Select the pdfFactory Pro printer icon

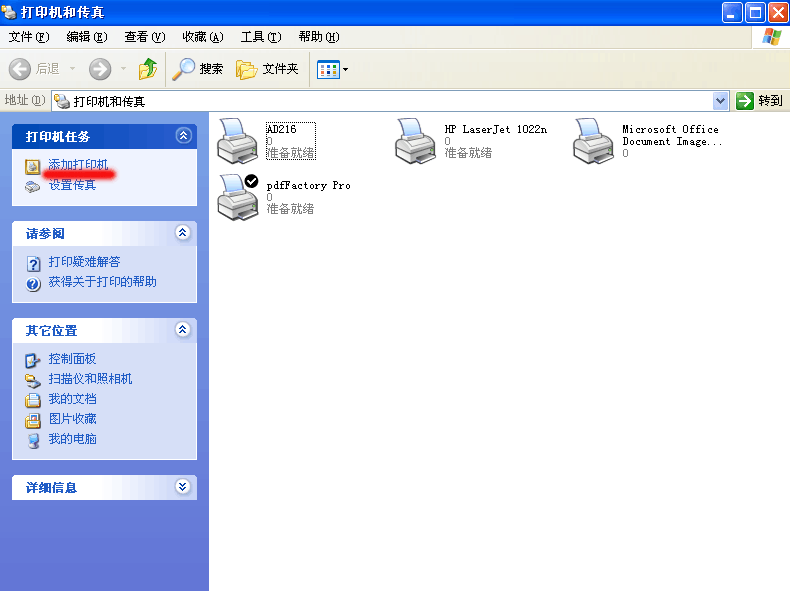point(237,197)
